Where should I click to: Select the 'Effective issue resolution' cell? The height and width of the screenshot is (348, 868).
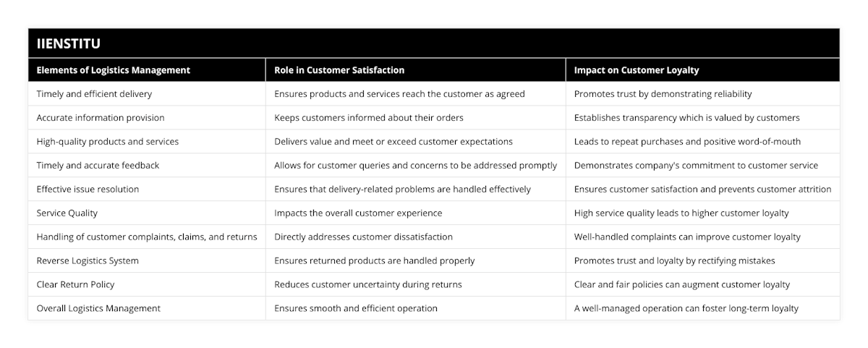(88, 189)
